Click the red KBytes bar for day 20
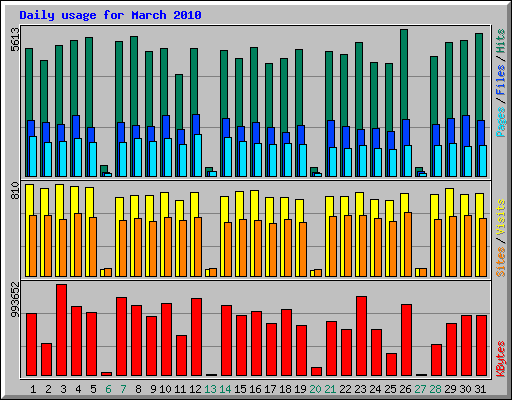The image size is (512, 400). (x=316, y=371)
